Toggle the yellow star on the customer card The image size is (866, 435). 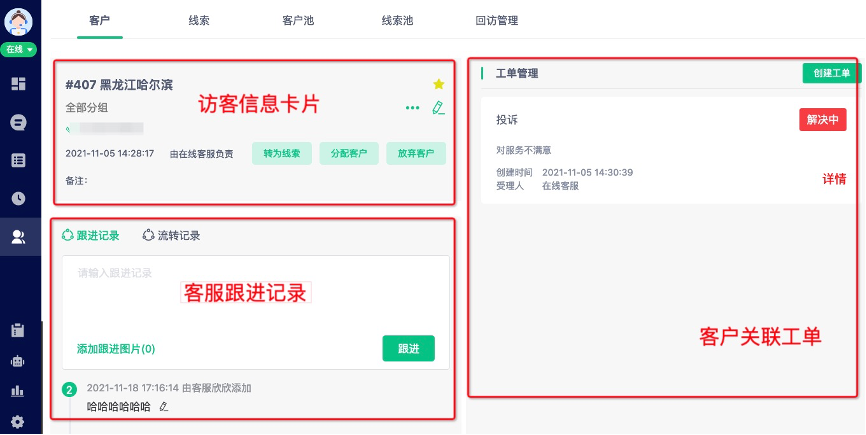click(x=438, y=85)
